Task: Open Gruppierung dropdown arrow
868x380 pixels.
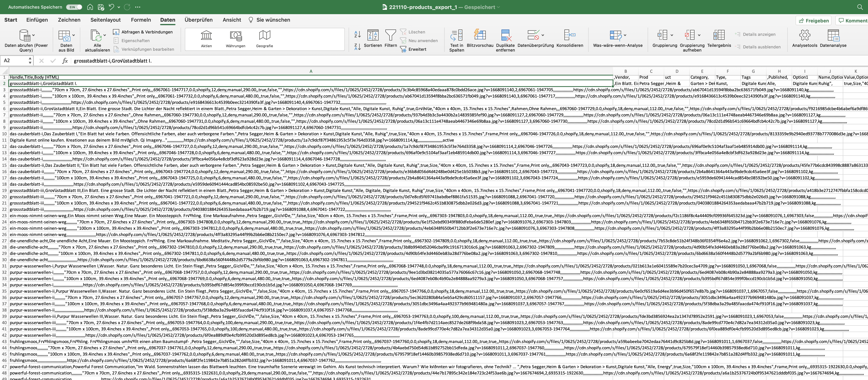Action: pos(671,35)
